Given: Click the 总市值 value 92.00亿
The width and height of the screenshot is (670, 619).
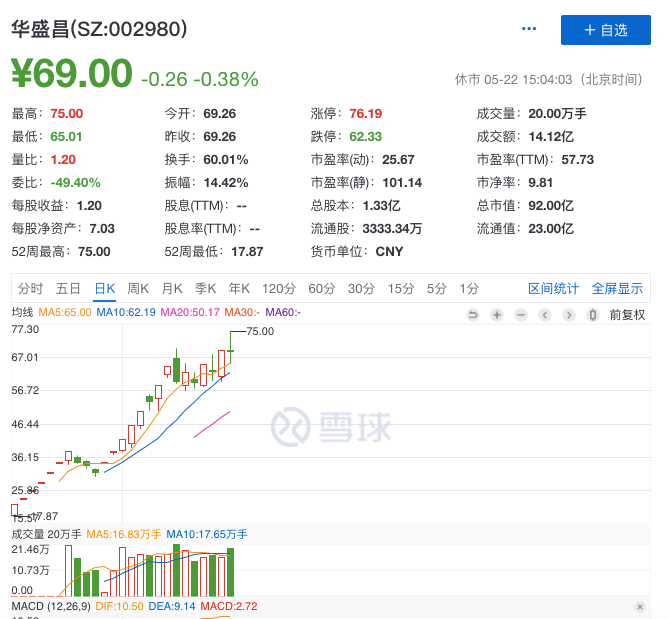Looking at the screenshot, I should click(x=551, y=206).
